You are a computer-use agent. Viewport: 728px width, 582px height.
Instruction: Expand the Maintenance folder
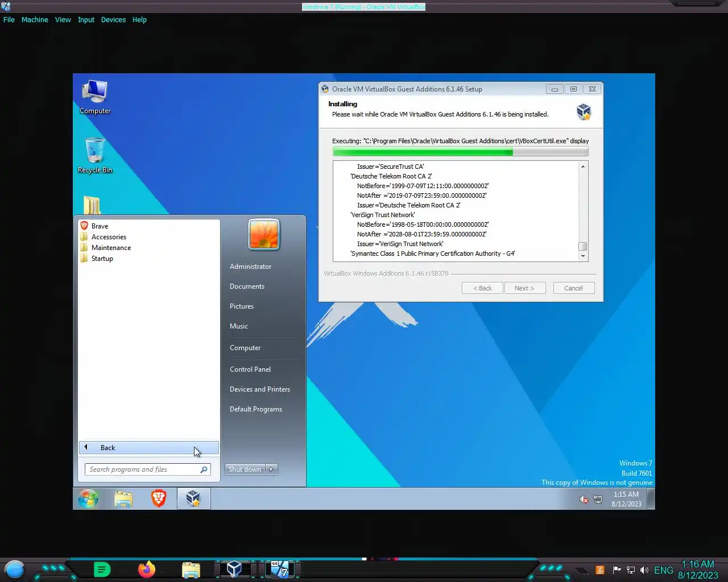111,248
